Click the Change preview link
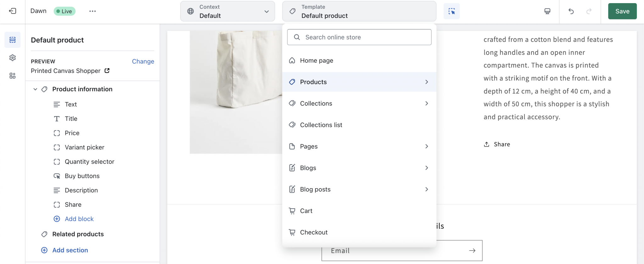The height and width of the screenshot is (264, 644). pyautogui.click(x=143, y=61)
